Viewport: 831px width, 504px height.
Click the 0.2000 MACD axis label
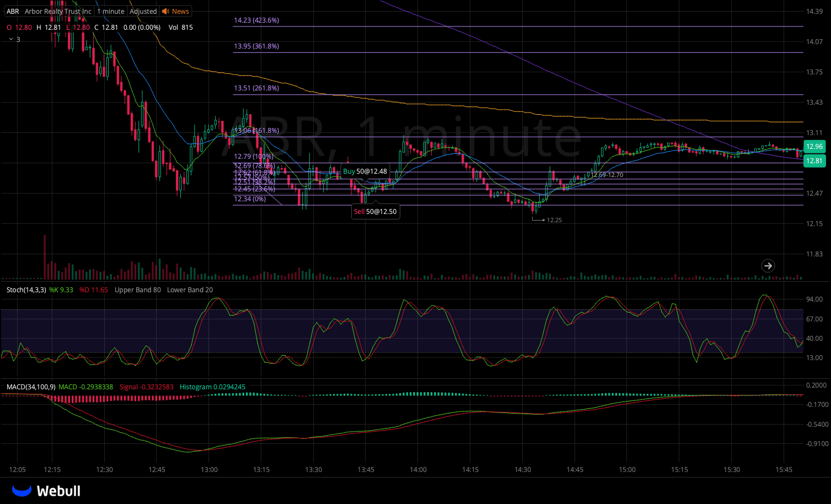click(816, 385)
